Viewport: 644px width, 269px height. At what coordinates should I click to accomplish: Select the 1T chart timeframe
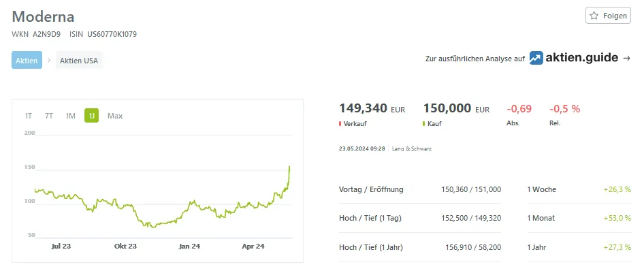click(29, 116)
